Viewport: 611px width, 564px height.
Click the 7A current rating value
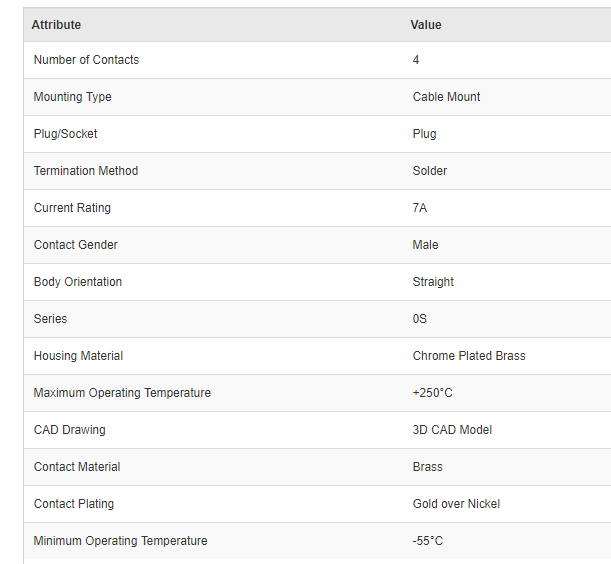point(420,208)
